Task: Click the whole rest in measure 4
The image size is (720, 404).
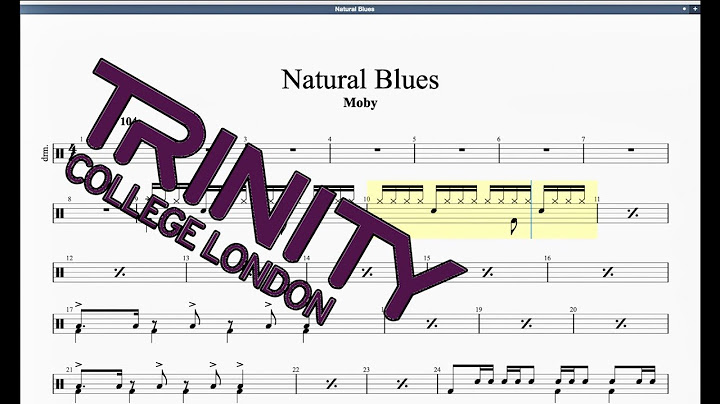Action: [x=377, y=150]
